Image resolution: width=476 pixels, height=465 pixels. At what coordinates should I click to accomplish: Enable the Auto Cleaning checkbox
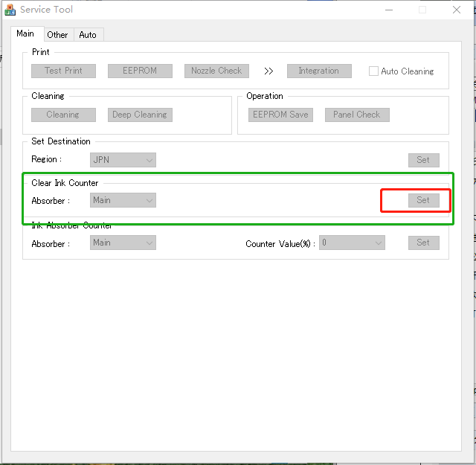373,71
